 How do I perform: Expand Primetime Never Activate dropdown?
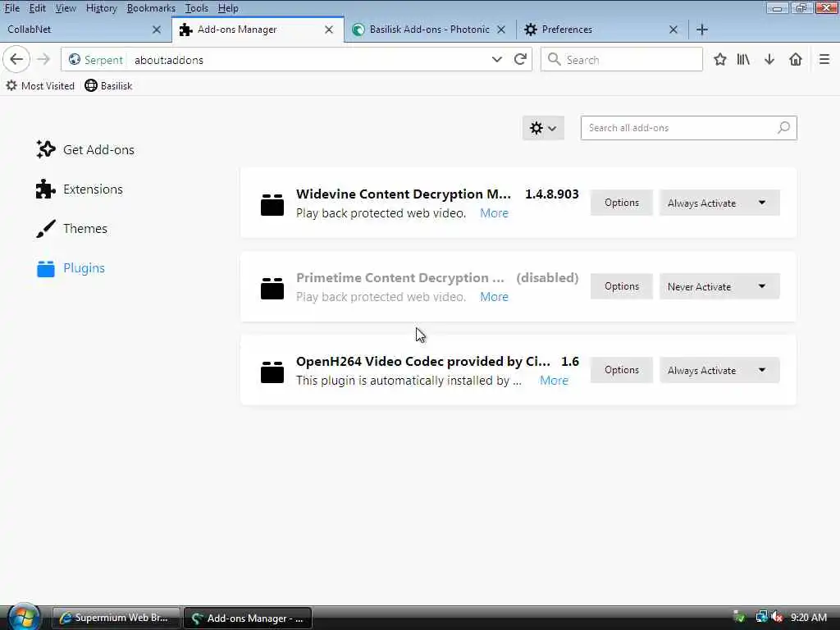[719, 286]
